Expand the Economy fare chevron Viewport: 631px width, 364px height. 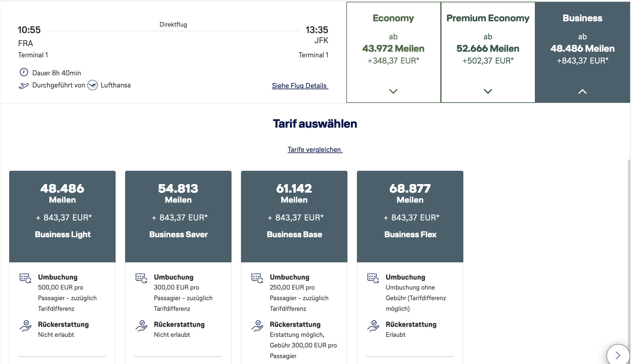tap(393, 91)
